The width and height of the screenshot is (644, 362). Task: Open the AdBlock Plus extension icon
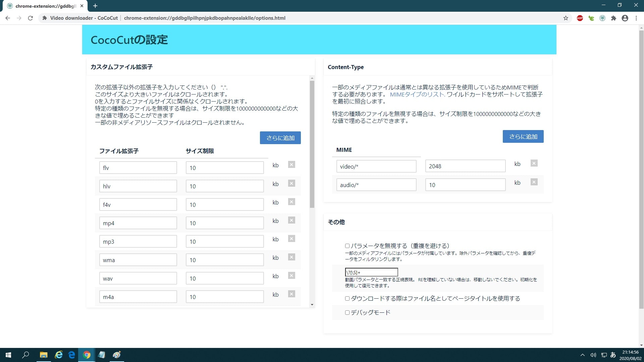[x=580, y=18]
